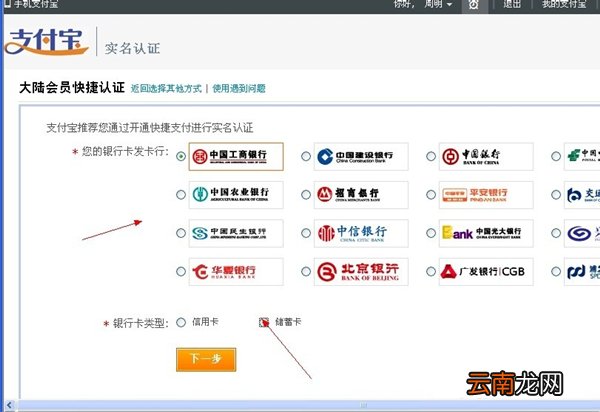Expand the user name dropdown arrow
Viewport: 600px width, 412px height.
[x=450, y=5]
